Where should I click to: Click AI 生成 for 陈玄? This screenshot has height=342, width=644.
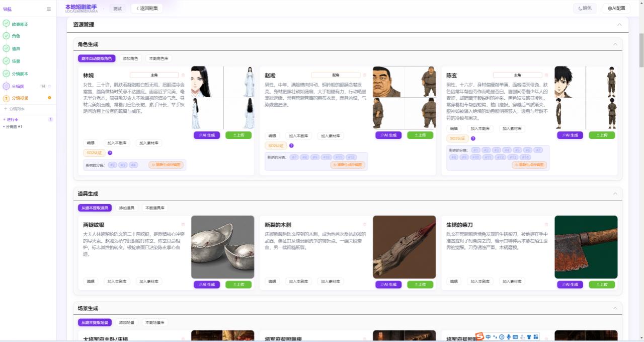pyautogui.click(x=570, y=135)
